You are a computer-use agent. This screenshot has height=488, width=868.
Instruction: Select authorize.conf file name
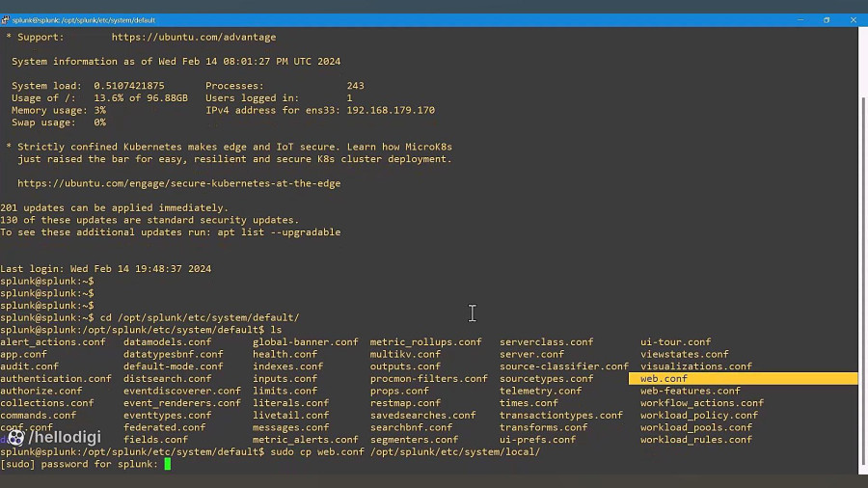click(41, 391)
